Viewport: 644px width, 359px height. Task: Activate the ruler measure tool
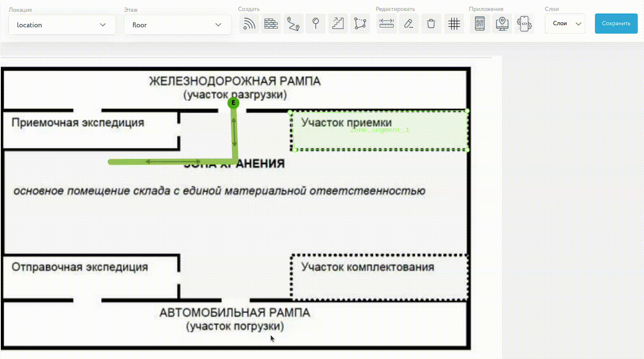tap(387, 24)
